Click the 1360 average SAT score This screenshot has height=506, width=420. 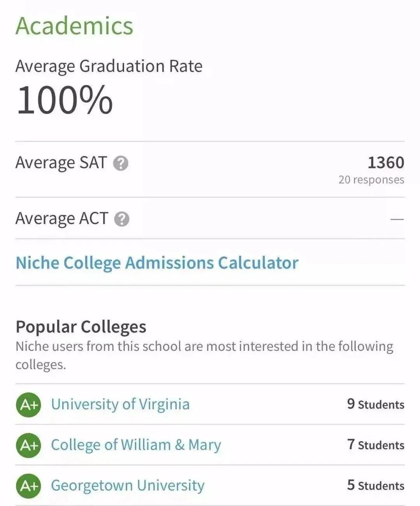click(386, 163)
